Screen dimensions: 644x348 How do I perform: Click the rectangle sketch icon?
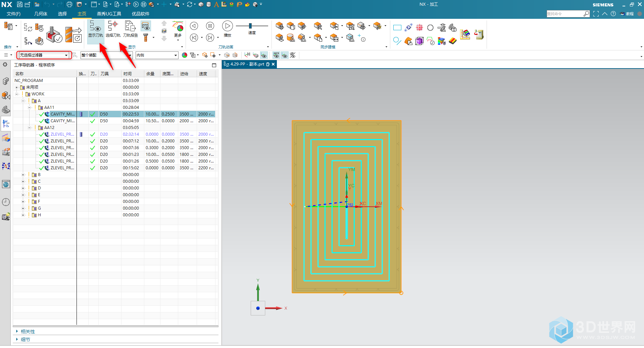397,28
